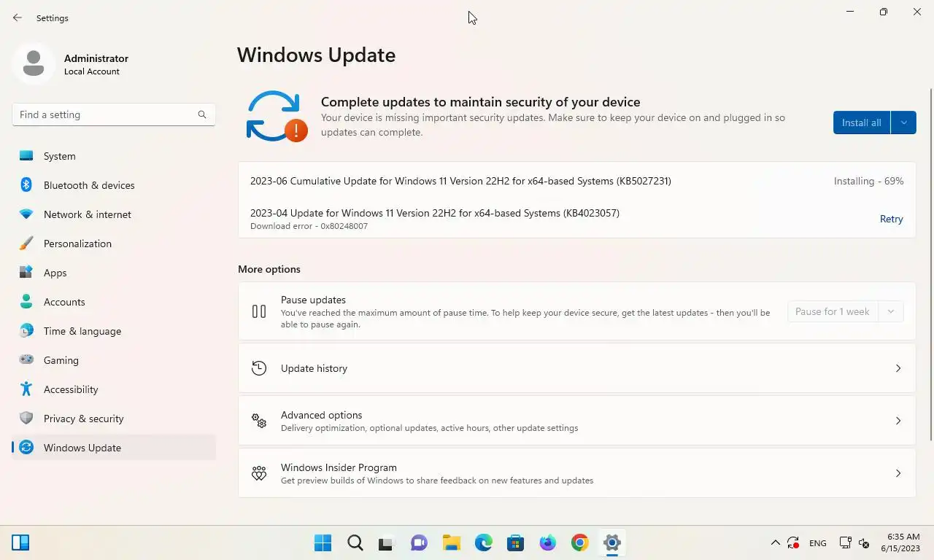Launch Google Chrome from the taskbar

click(579, 542)
